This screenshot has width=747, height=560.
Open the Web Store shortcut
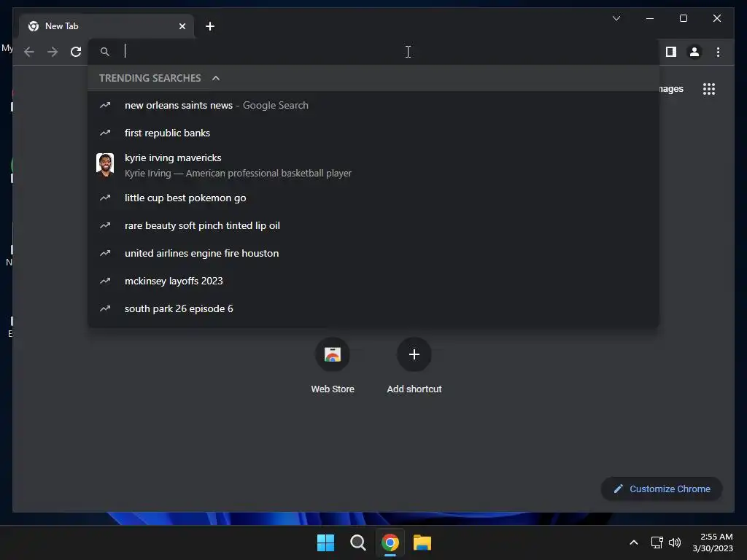click(333, 365)
